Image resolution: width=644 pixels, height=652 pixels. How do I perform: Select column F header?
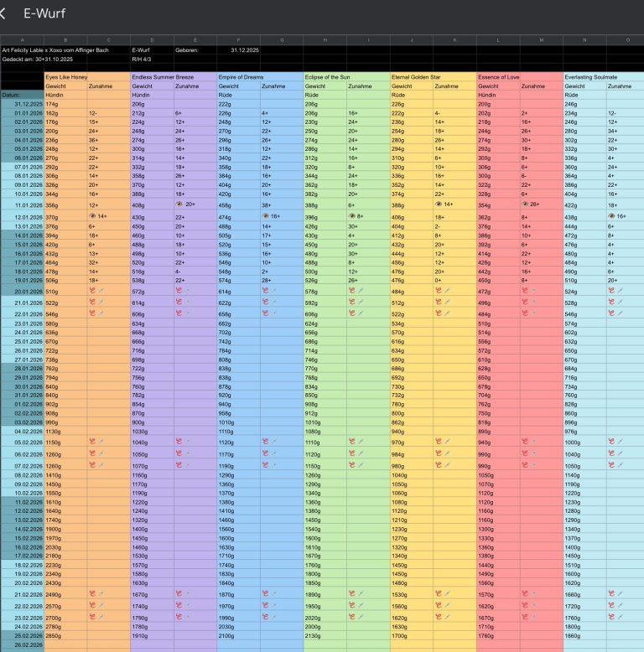(x=238, y=40)
